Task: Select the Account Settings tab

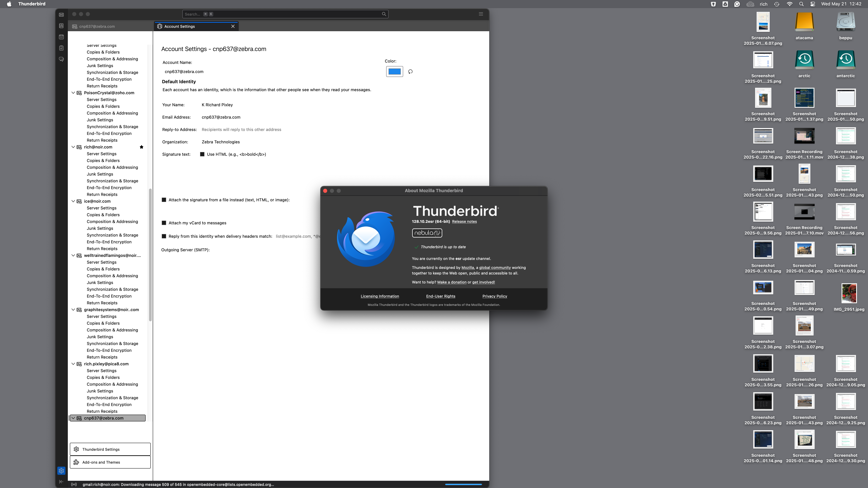Action: pos(196,26)
